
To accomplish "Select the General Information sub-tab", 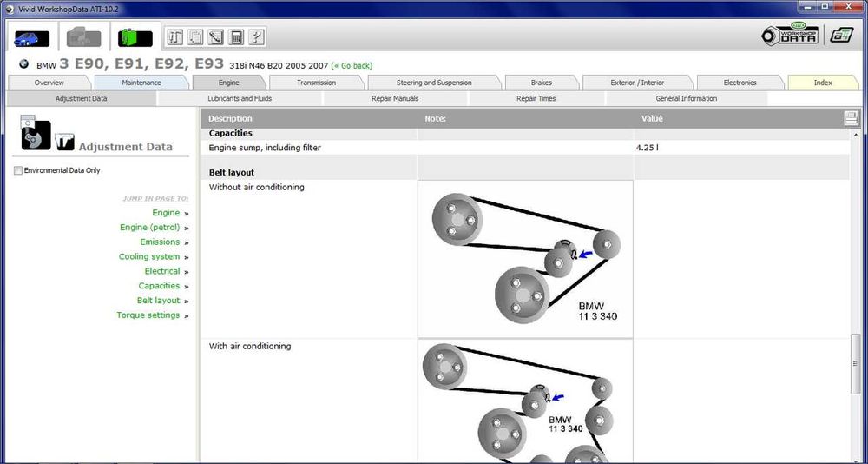I will click(x=687, y=99).
